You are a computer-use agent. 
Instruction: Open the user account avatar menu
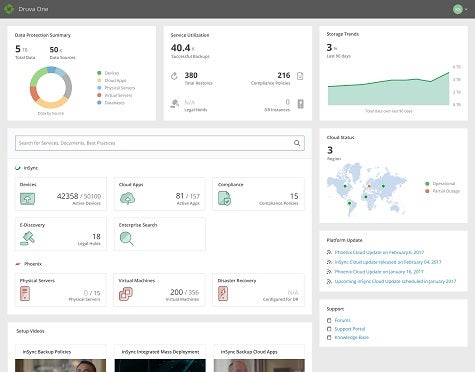(x=458, y=9)
